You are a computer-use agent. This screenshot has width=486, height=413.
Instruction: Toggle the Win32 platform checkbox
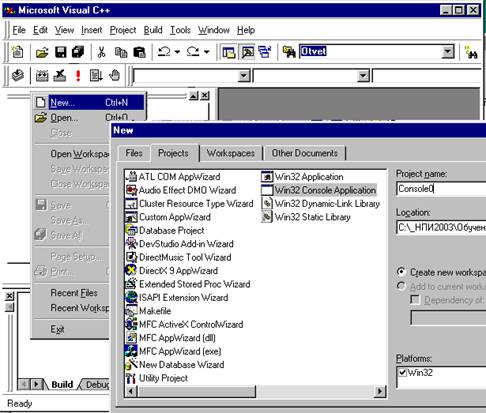(403, 372)
